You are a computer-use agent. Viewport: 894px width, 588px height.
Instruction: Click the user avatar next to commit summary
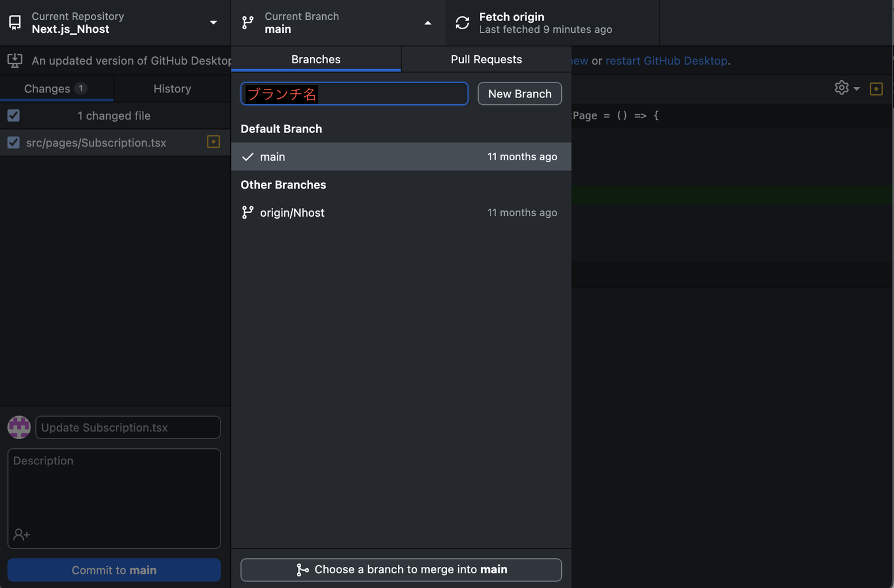pos(19,427)
